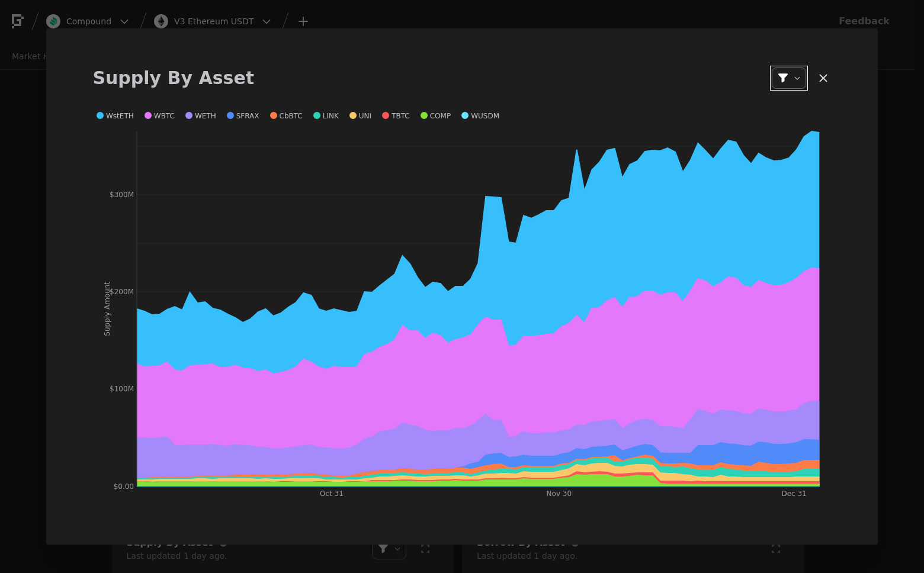
Task: Toggle WBTC series in legend
Action: pos(159,116)
